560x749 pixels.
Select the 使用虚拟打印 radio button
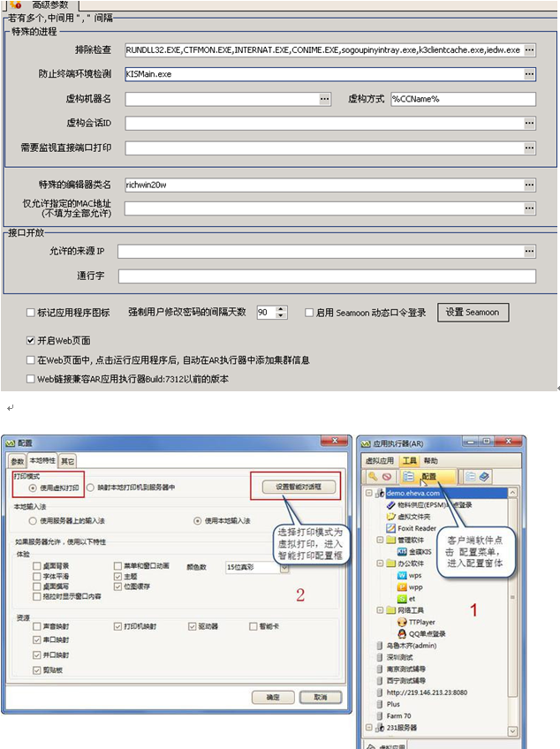[x=33, y=488]
